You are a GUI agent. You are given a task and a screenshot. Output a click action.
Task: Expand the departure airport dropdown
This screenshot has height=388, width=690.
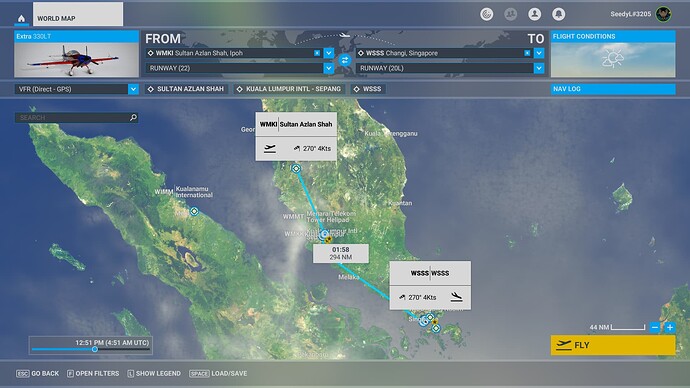[329, 53]
